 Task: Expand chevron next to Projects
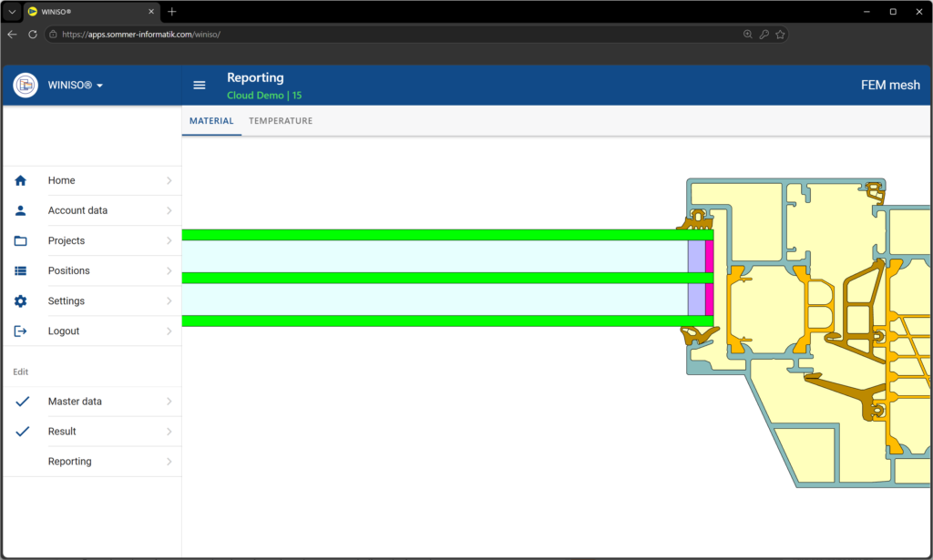tap(169, 240)
